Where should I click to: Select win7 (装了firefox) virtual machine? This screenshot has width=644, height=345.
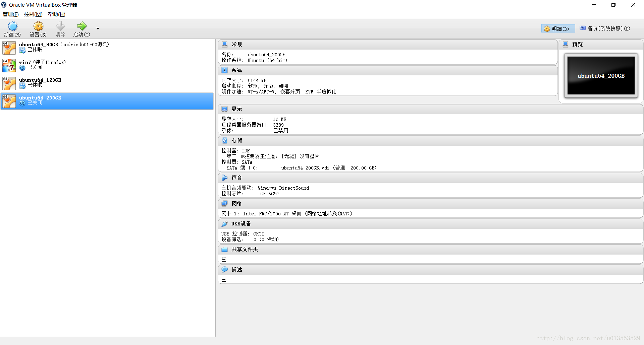(107, 65)
